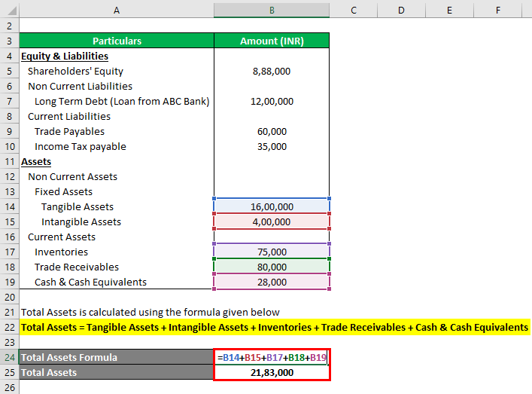Select the grey Total Assets label cell
The width and height of the screenshot is (532, 394).
pyautogui.click(x=117, y=372)
